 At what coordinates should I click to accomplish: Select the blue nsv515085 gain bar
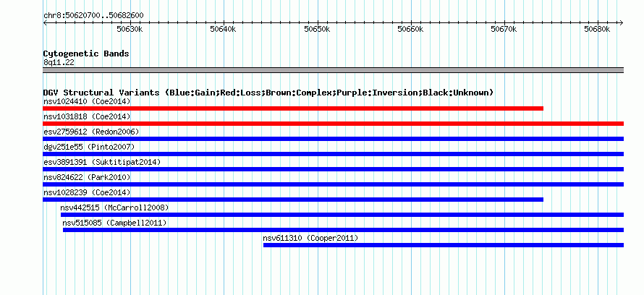click(343, 230)
